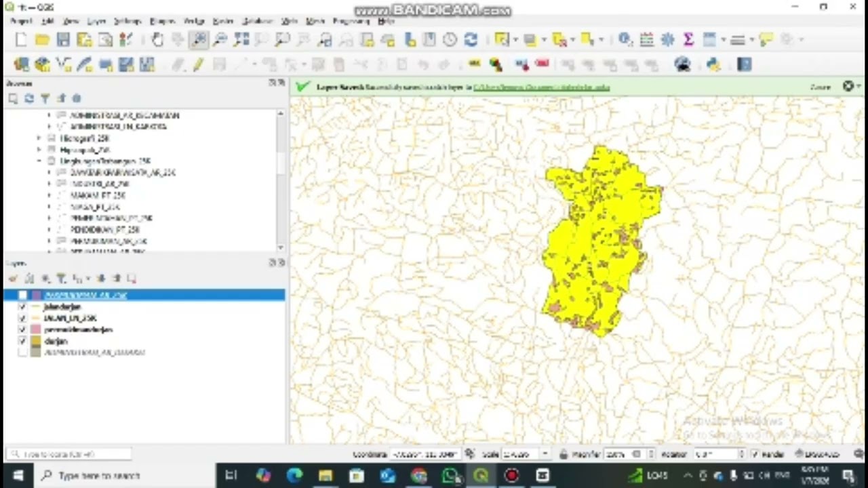Toggle editing with the yellow pencil icon

coord(198,64)
